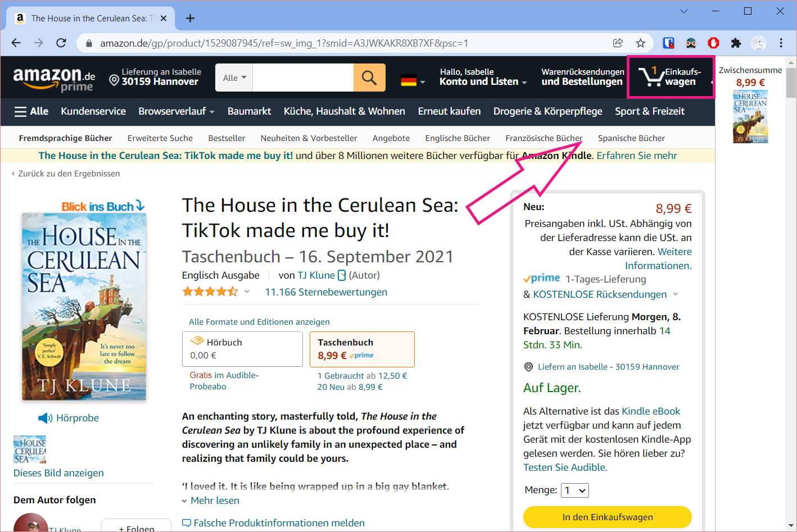Screen dimensions: 797x532
Task: Open the Blick ins Buch preview
Action: pos(103,206)
